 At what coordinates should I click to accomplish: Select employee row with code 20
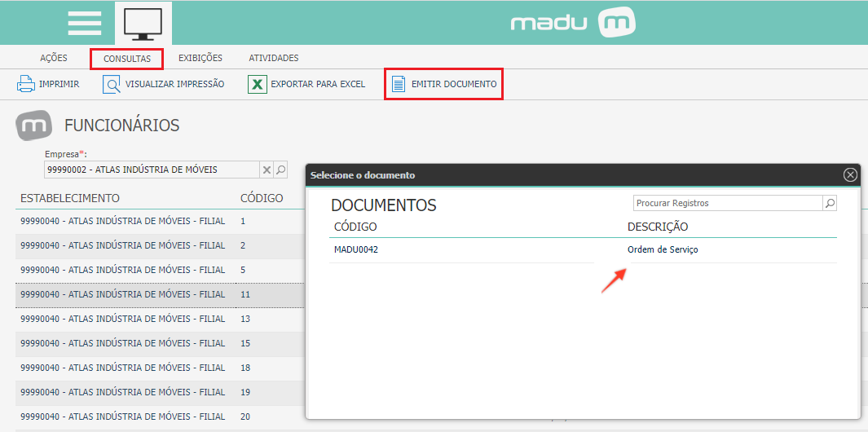click(x=161, y=417)
